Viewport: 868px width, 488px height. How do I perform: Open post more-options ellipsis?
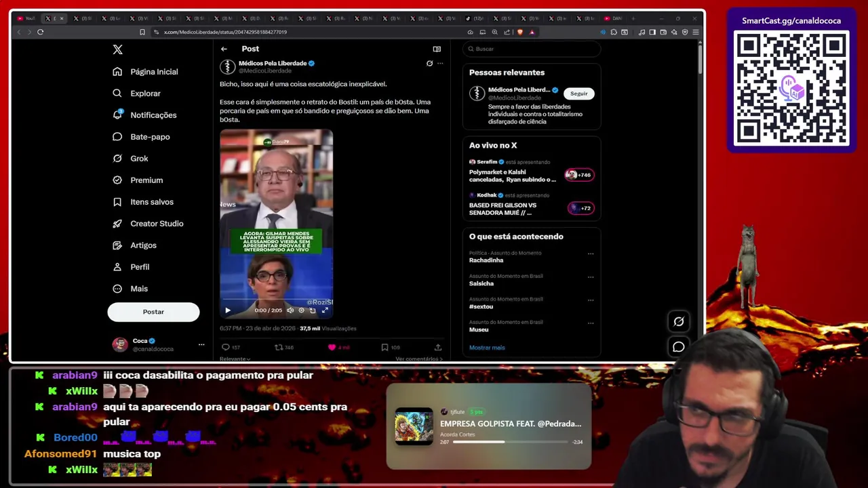click(x=440, y=63)
